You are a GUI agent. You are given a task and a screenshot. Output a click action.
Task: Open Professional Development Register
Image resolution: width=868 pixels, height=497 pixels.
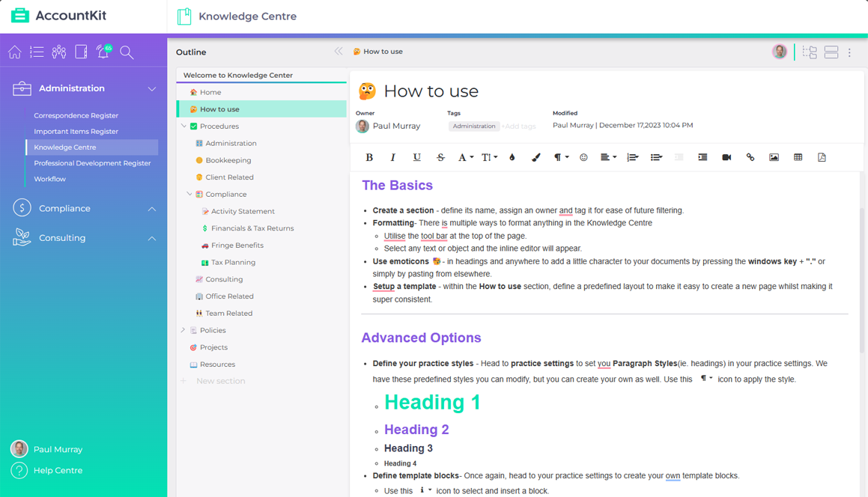click(92, 163)
